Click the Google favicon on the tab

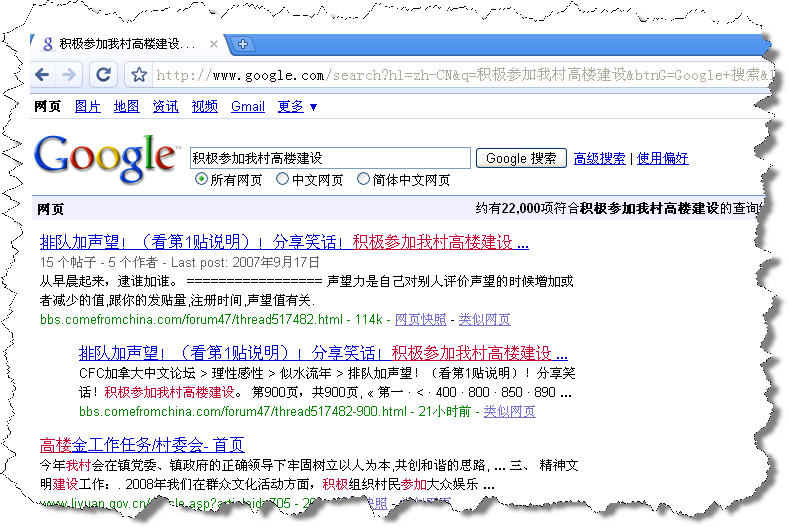[x=47, y=45]
